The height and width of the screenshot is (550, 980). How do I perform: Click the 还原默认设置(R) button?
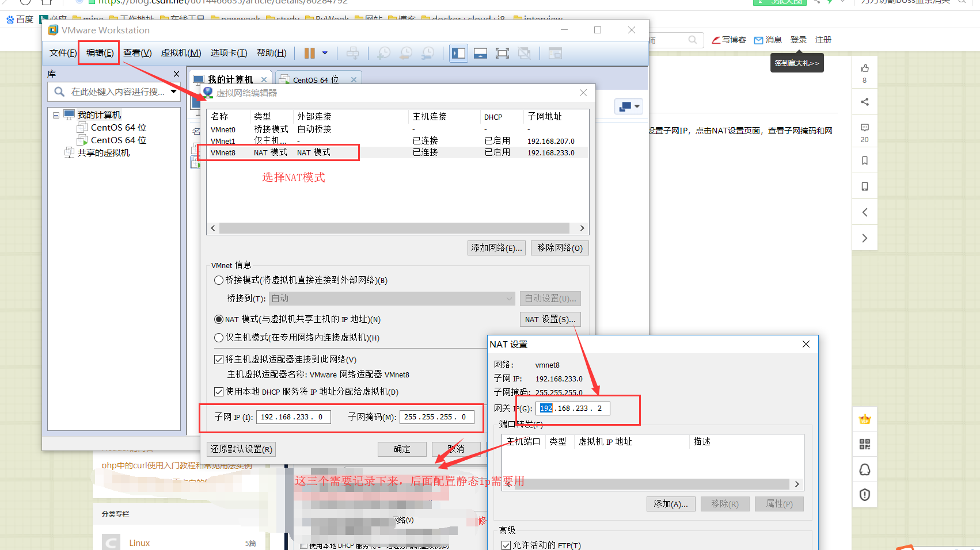point(241,449)
